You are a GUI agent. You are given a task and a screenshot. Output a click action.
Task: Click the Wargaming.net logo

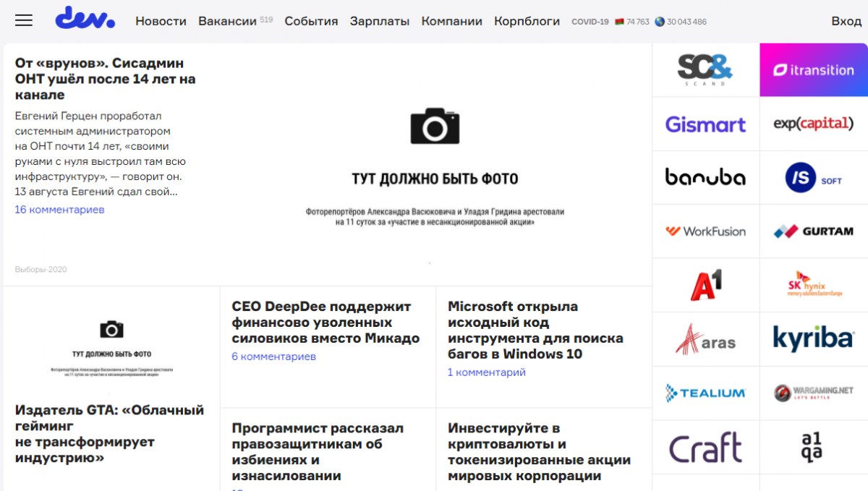pos(814,393)
